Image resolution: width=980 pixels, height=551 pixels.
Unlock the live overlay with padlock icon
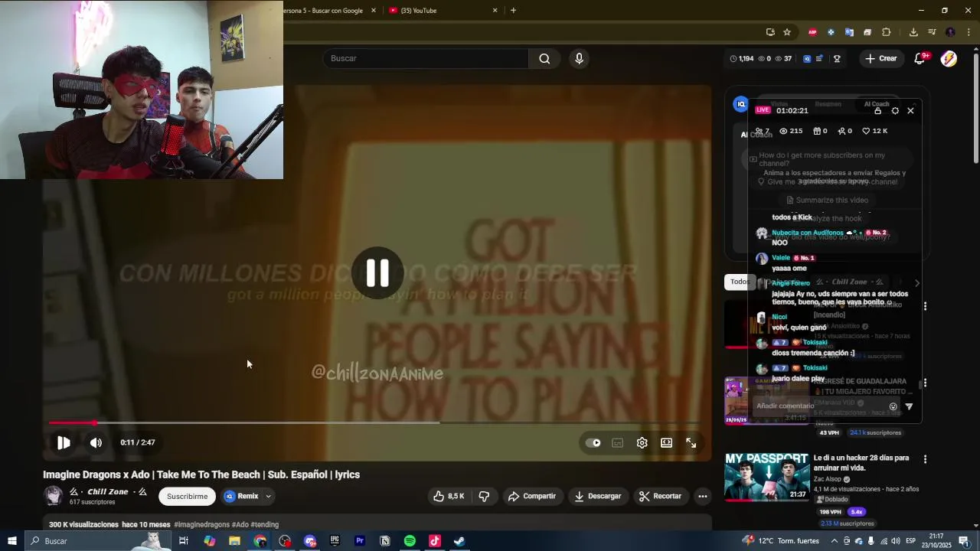(x=877, y=110)
